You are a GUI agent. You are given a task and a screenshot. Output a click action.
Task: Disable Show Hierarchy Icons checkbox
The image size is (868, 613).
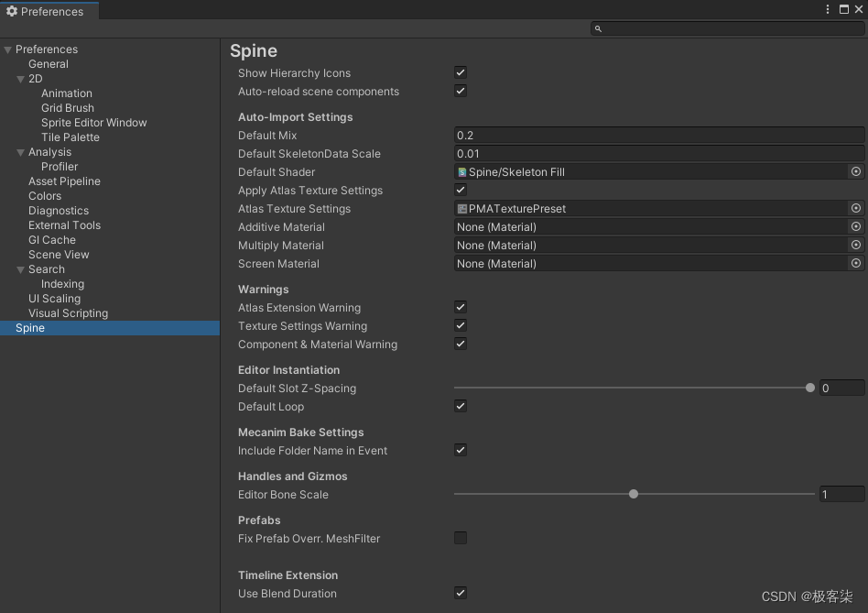pyautogui.click(x=461, y=73)
